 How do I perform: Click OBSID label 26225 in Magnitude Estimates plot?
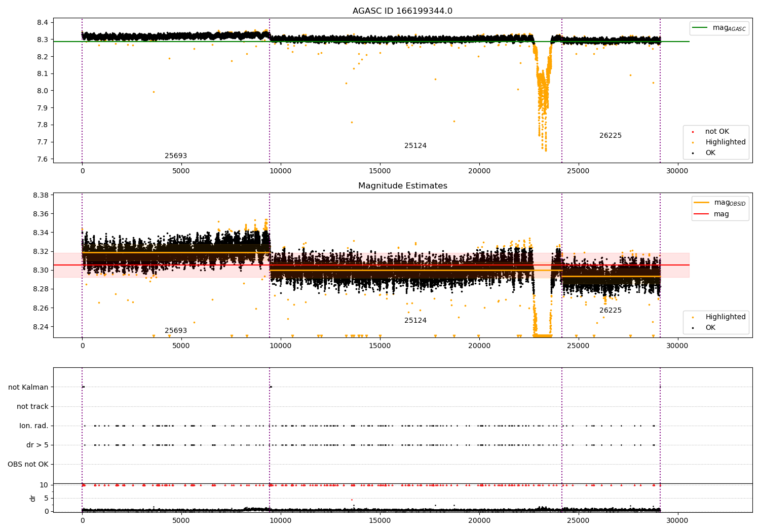(x=611, y=311)
